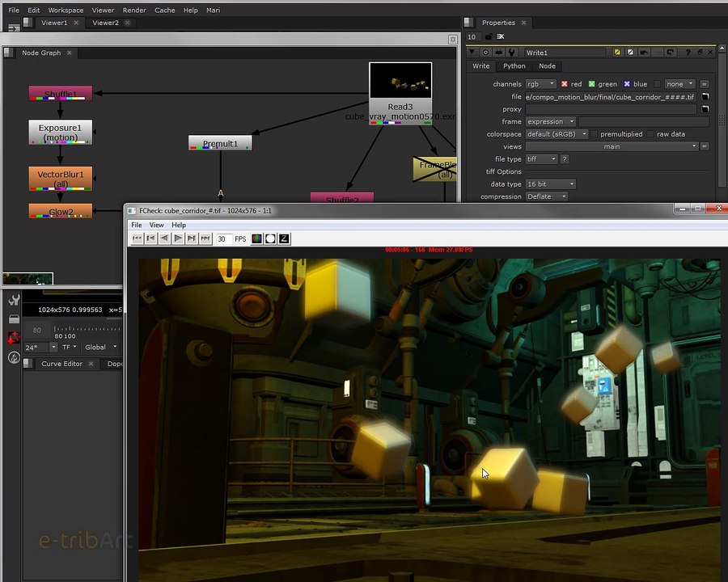The image size is (728, 582).
Task: Switch to the Node tab in Write1
Action: pos(547,66)
